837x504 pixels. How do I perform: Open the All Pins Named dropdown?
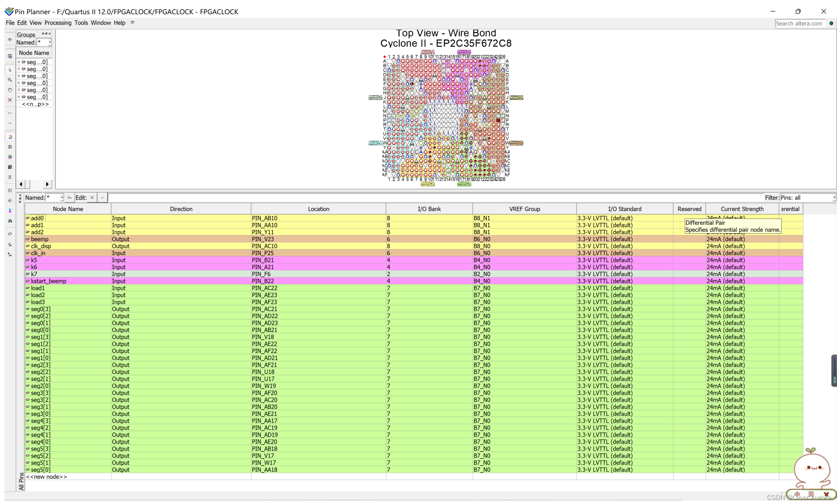[x=62, y=198]
